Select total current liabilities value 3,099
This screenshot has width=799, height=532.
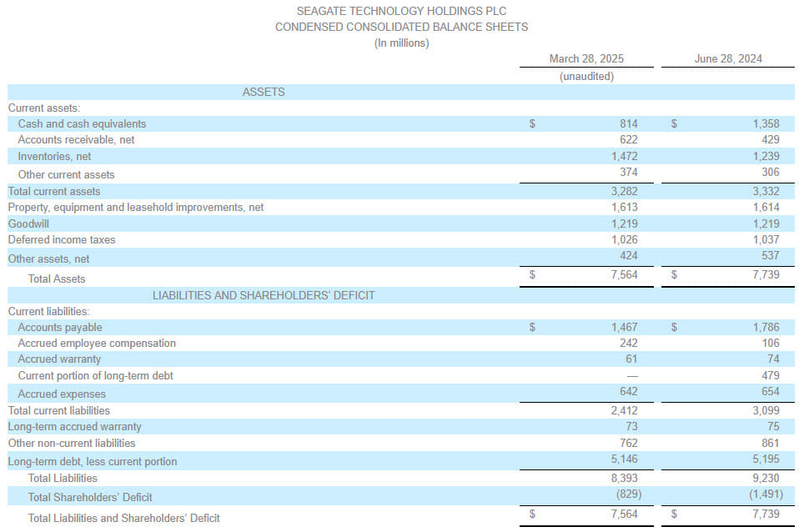coord(766,411)
